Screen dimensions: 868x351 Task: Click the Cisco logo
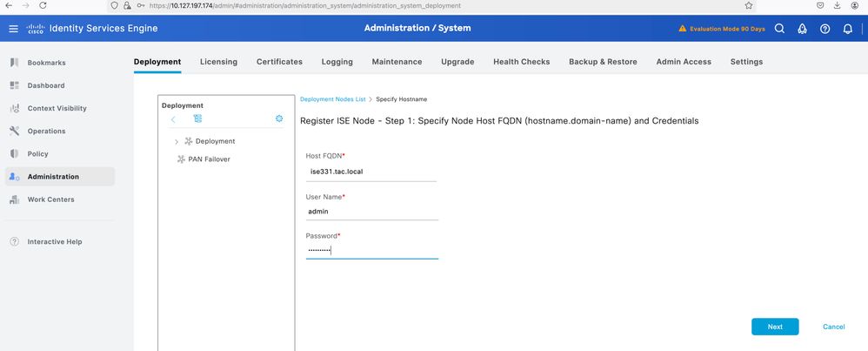tap(36, 29)
